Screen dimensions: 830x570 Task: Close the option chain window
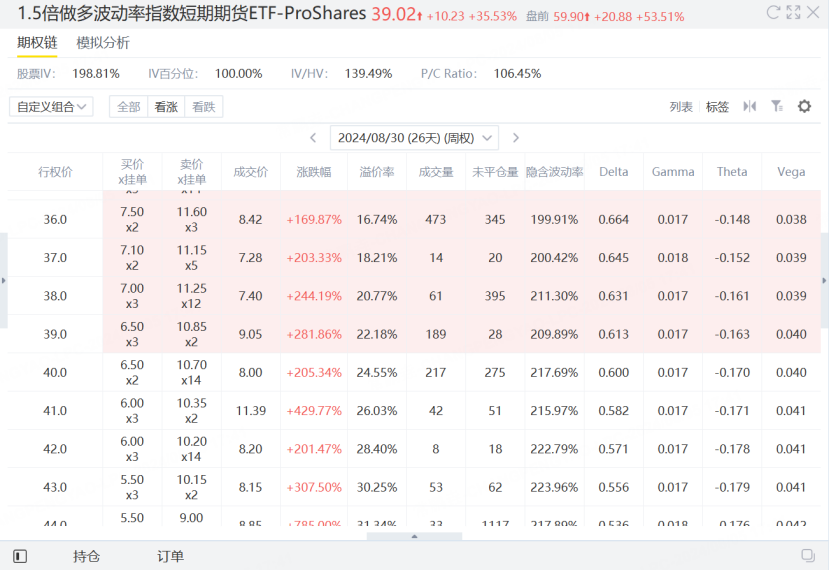point(813,12)
